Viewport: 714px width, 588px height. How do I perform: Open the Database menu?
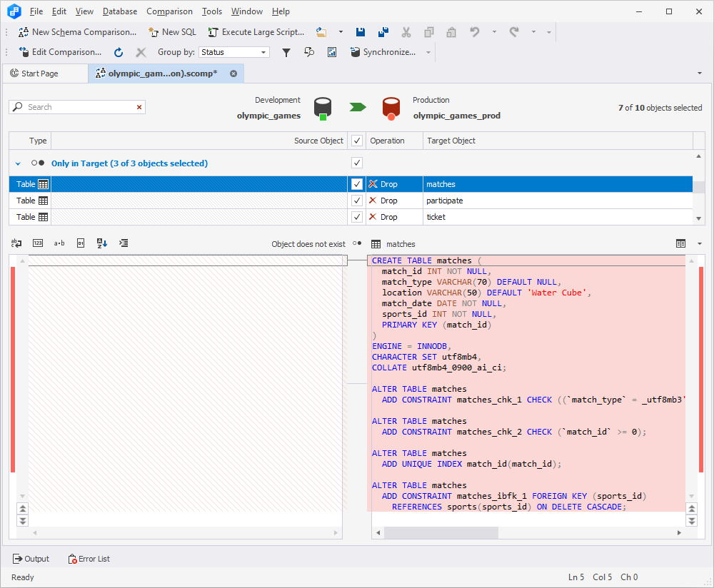120,11
